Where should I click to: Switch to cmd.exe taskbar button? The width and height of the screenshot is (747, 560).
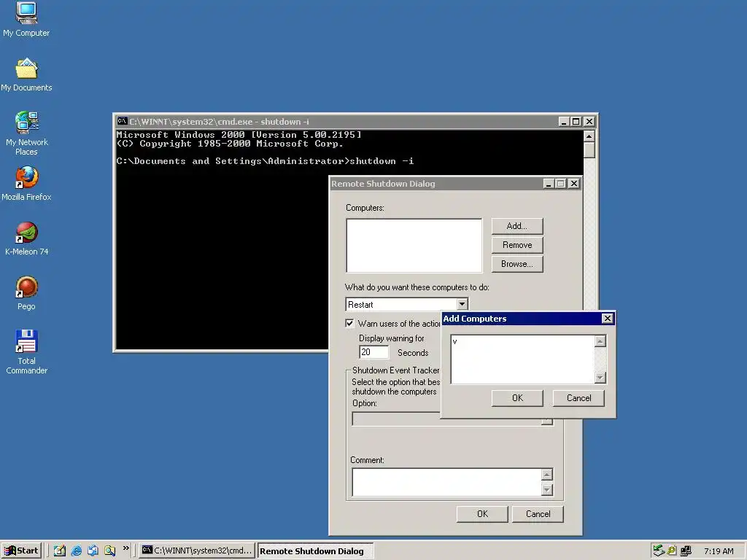(x=197, y=551)
